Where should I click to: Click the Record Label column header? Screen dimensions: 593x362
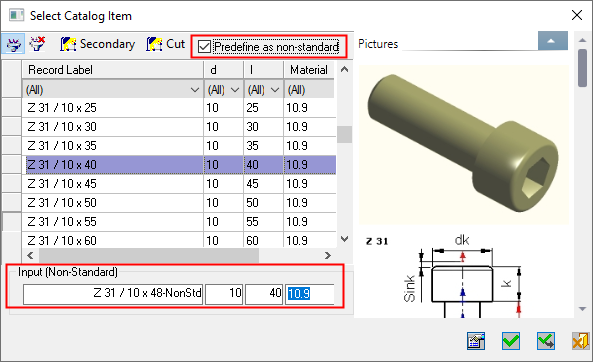[113, 70]
